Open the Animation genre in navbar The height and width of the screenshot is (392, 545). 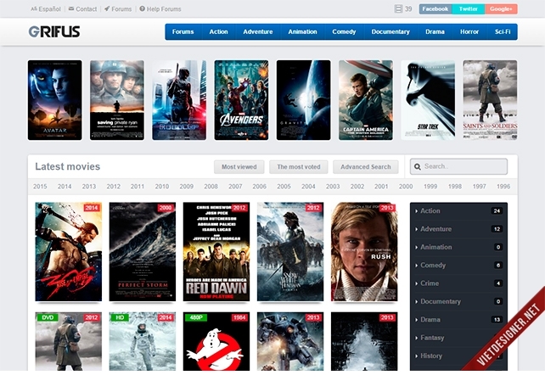(x=302, y=31)
